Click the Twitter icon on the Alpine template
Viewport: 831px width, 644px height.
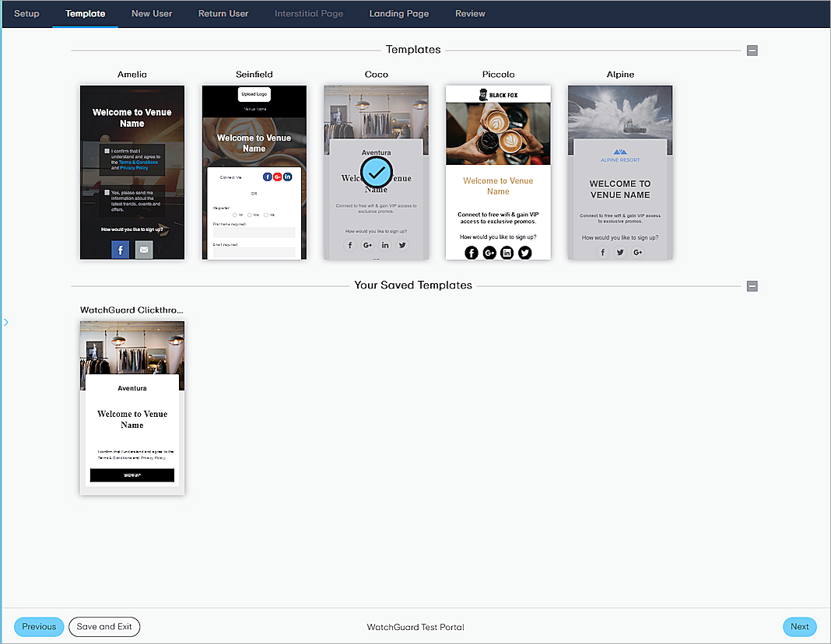[620, 253]
